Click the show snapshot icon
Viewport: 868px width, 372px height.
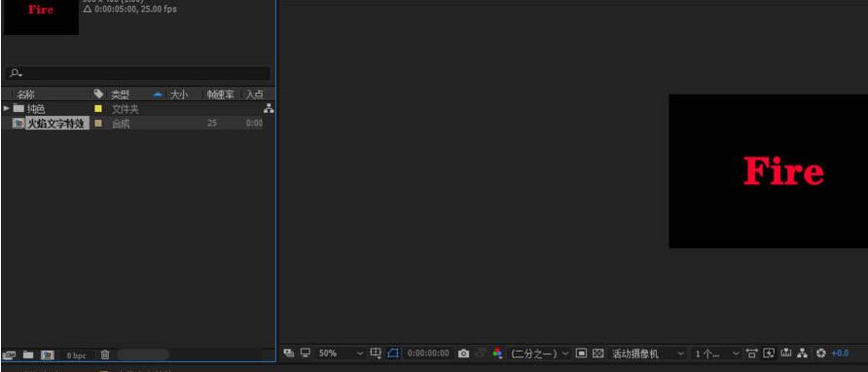(481, 353)
